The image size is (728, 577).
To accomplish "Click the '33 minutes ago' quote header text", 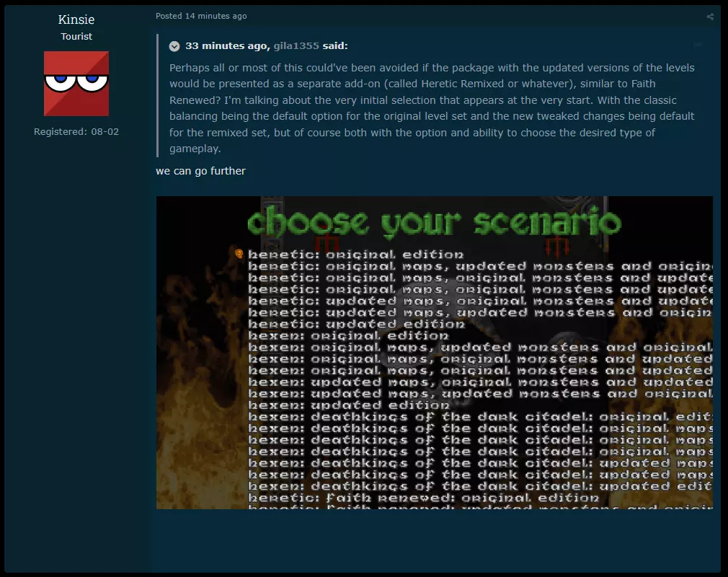I will point(226,45).
